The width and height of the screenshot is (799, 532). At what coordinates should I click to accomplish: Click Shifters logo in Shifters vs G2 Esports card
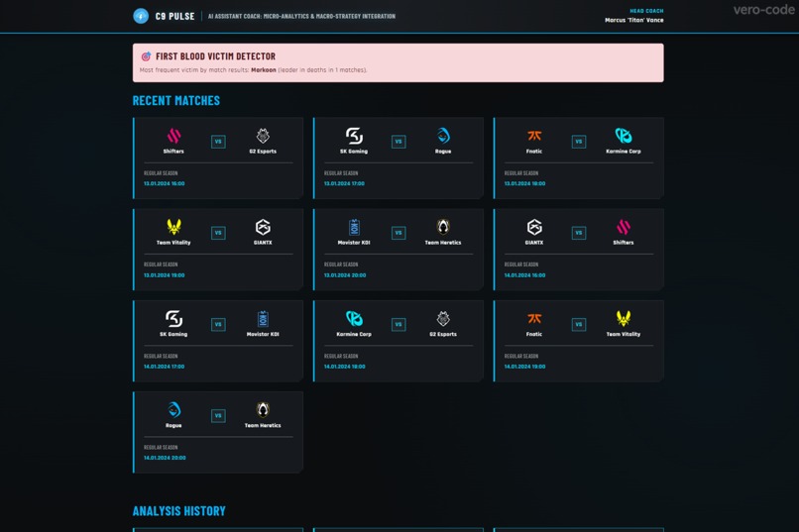pos(173,136)
